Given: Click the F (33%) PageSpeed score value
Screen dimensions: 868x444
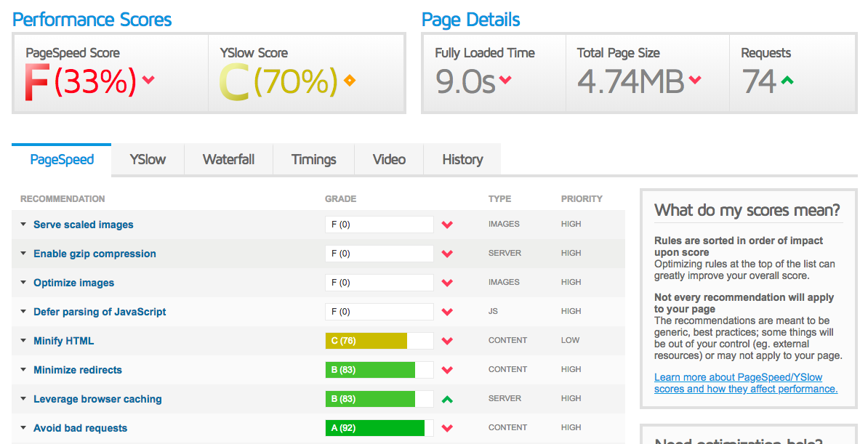Looking at the screenshot, I should [80, 81].
